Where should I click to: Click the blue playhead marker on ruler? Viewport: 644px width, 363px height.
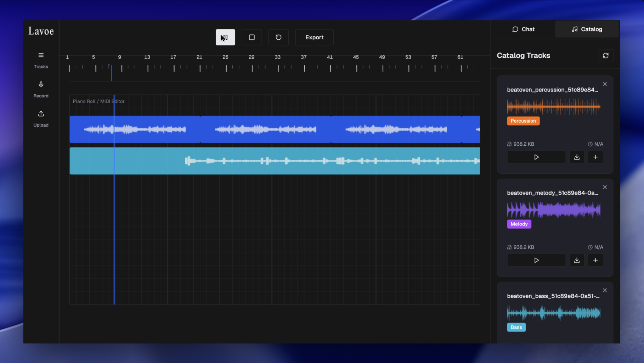point(112,72)
